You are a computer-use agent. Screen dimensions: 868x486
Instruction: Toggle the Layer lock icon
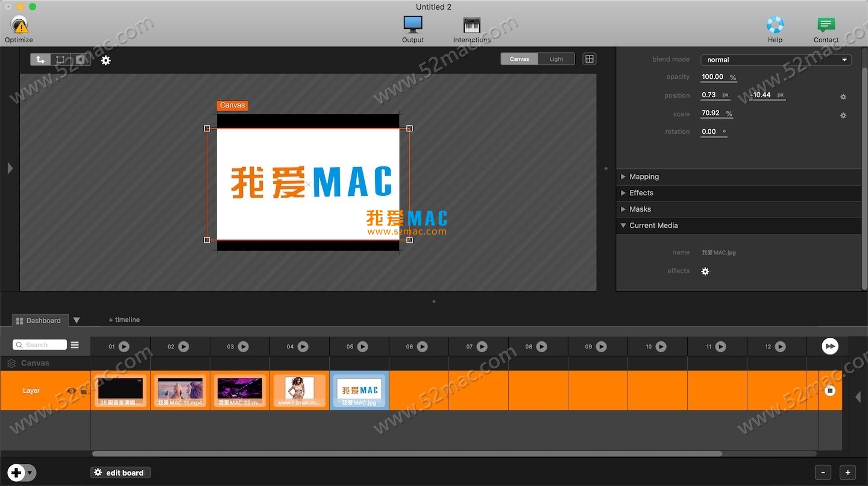click(84, 391)
